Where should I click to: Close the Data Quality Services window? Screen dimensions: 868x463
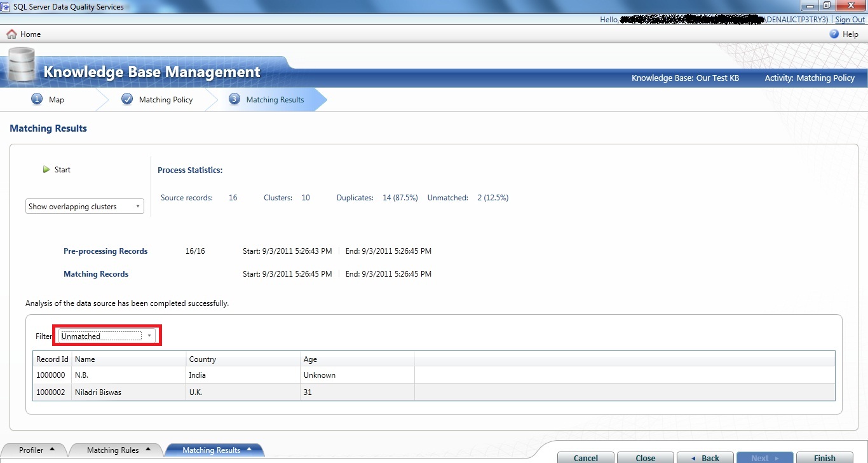pyautogui.click(x=851, y=5)
